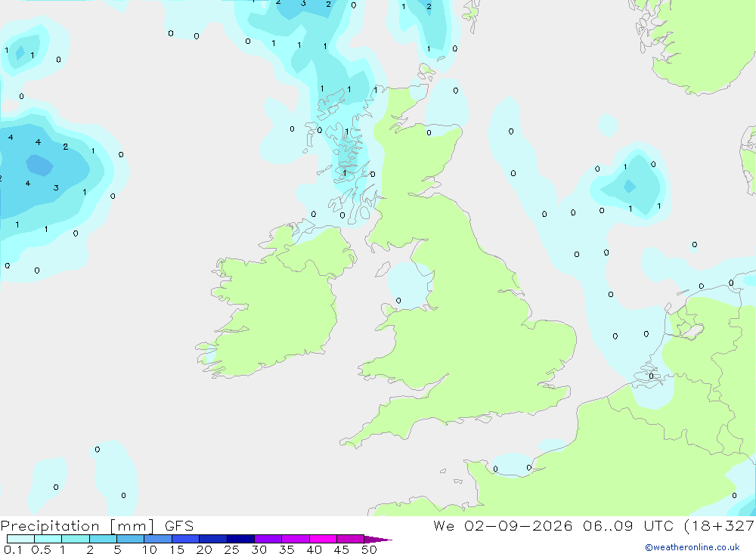
Task: Click the '25' legend scale label
Action: pos(231,549)
